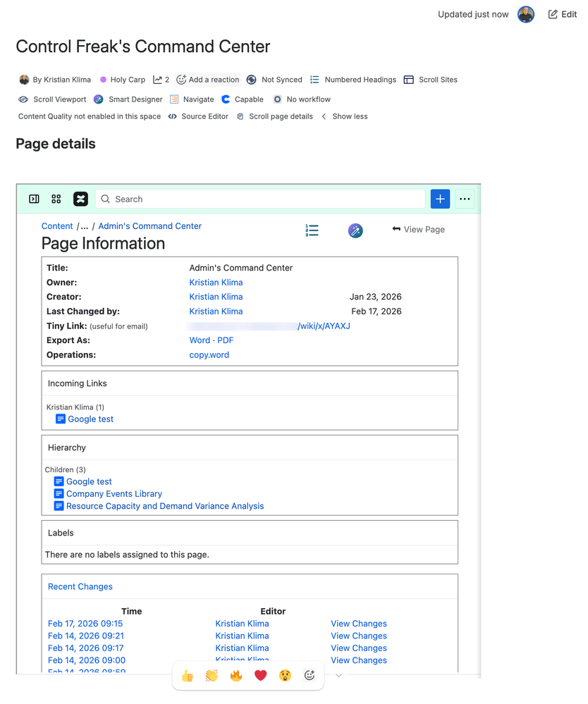
Task: Open the three-dots more menu
Action: point(465,199)
